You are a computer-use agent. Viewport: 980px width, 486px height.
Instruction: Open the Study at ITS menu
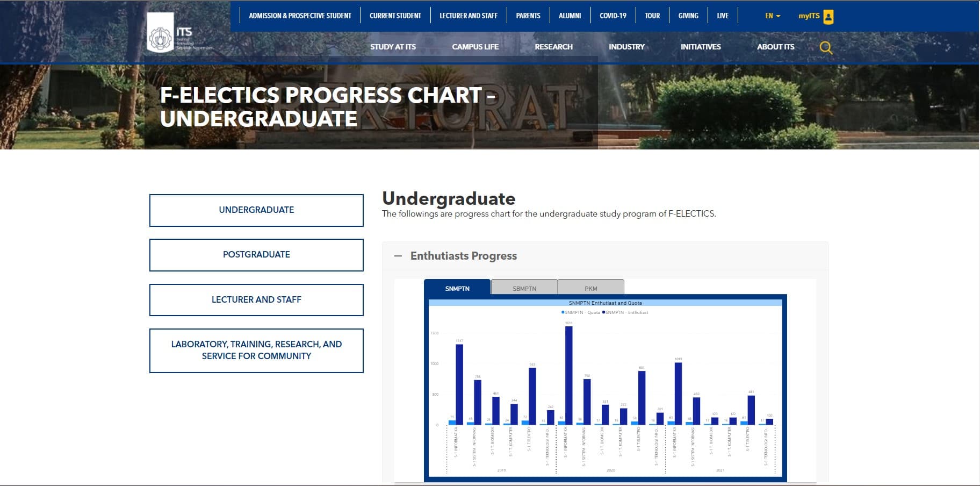[393, 47]
